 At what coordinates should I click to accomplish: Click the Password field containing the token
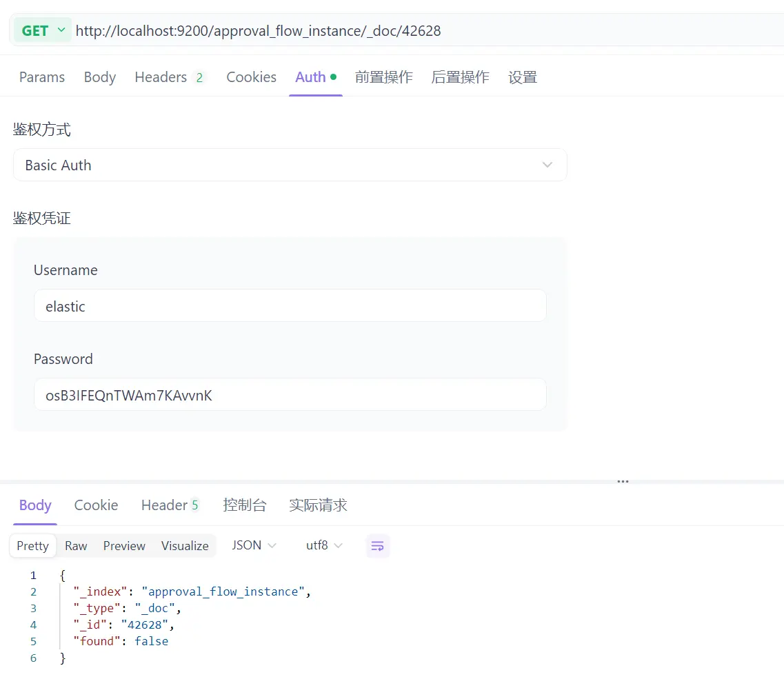point(290,394)
